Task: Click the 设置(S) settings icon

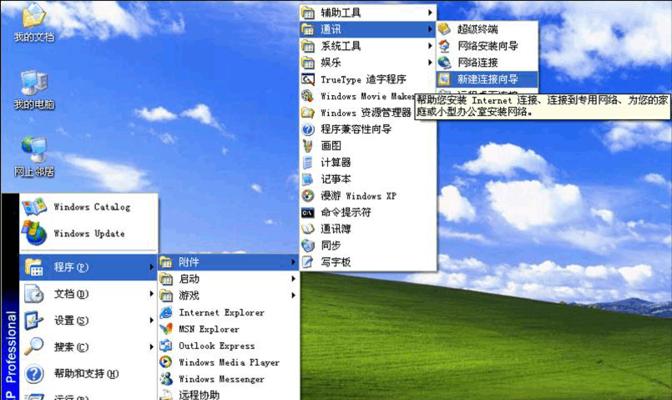Action: pyautogui.click(x=33, y=320)
